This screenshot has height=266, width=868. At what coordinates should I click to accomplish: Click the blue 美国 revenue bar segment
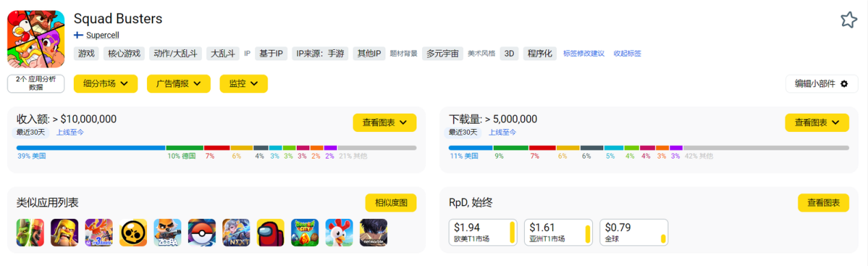coord(91,148)
